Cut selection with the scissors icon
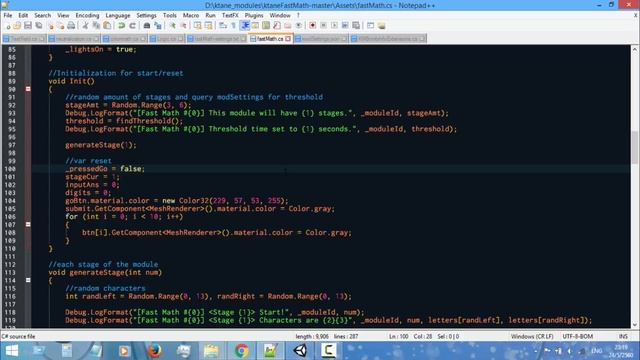Viewport: 640px width, 360px height. click(85, 26)
